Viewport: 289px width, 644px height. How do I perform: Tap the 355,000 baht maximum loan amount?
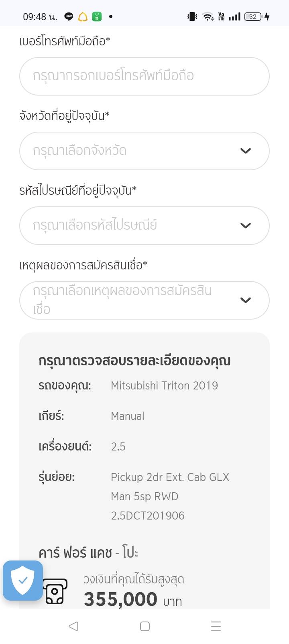click(121, 599)
